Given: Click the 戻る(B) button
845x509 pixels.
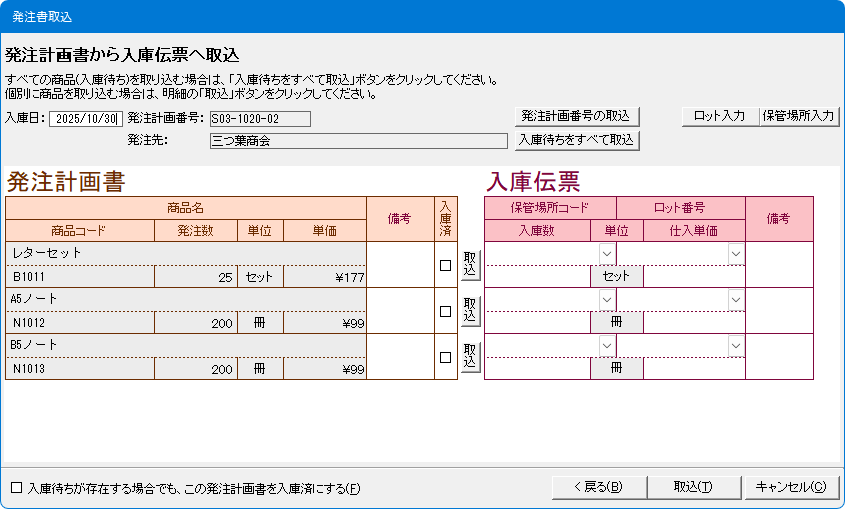Looking at the screenshot, I should [x=598, y=487].
